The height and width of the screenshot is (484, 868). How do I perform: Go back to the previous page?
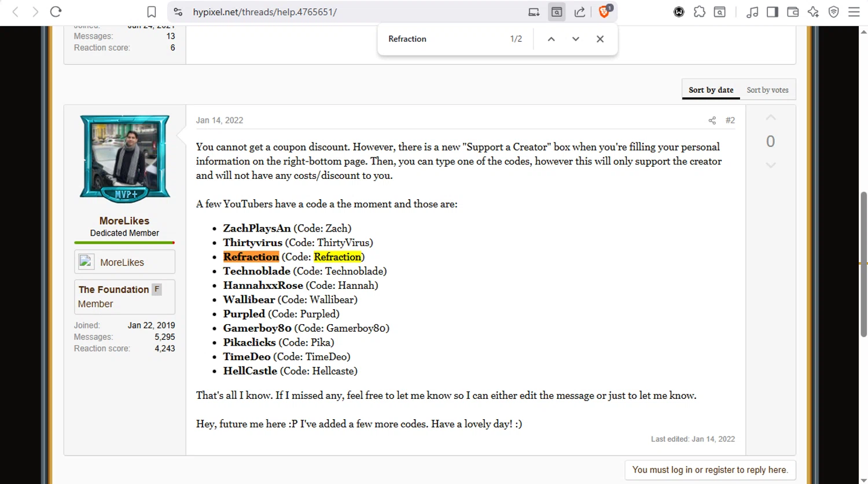(16, 12)
